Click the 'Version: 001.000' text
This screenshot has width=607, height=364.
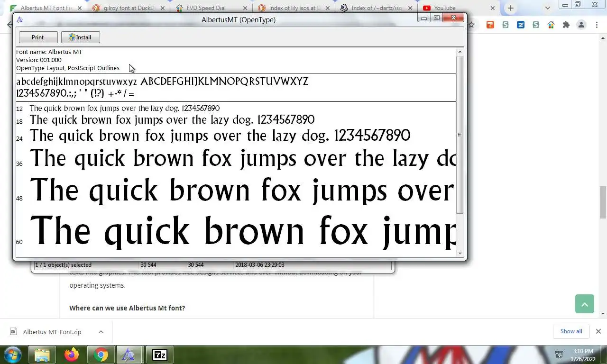click(39, 60)
